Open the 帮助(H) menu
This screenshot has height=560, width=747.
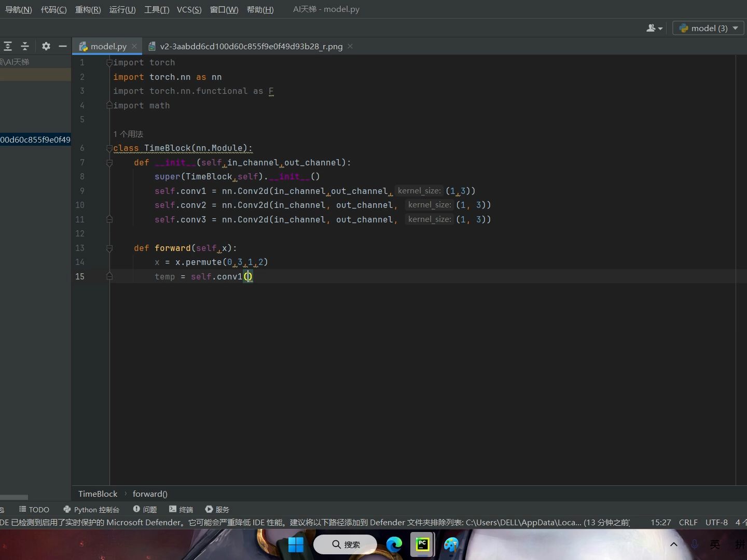coord(260,9)
